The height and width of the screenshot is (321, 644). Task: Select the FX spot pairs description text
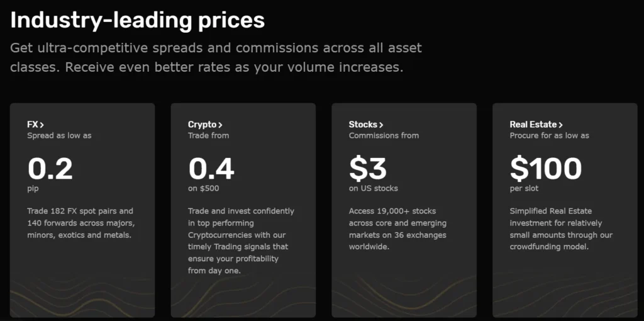pyautogui.click(x=80, y=223)
